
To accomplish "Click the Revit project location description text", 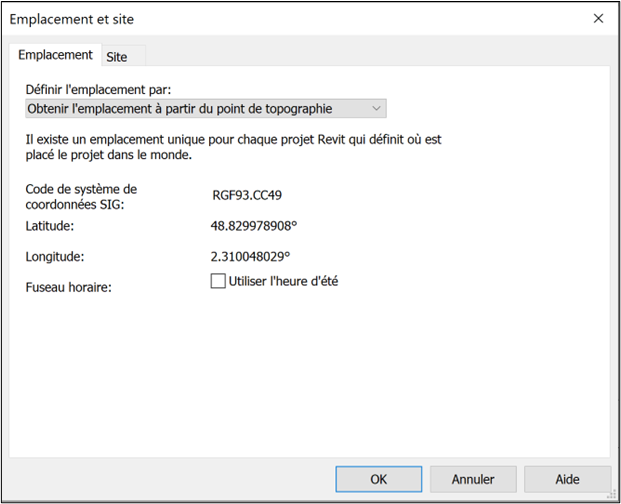I will 233,148.
